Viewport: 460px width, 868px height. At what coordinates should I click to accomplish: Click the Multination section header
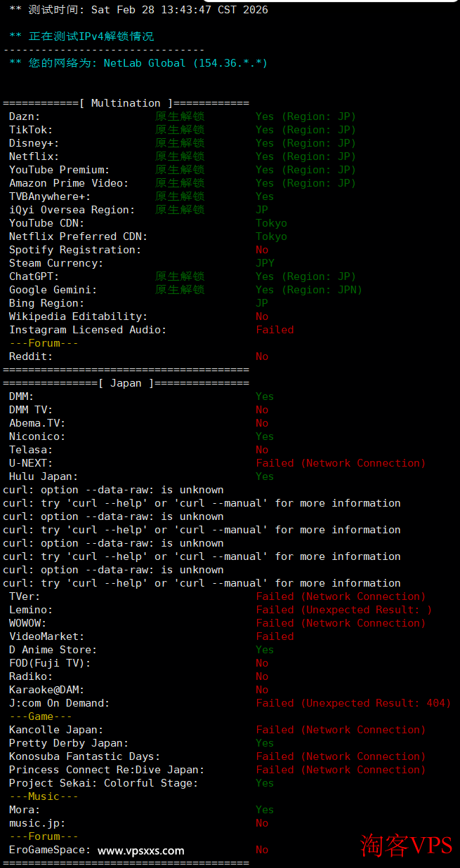(126, 103)
